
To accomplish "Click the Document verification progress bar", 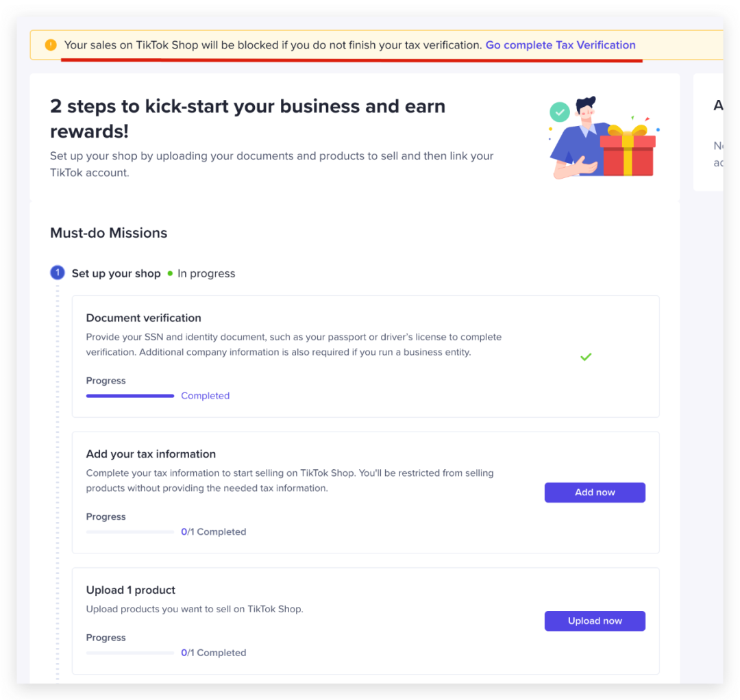I will pyautogui.click(x=130, y=396).
